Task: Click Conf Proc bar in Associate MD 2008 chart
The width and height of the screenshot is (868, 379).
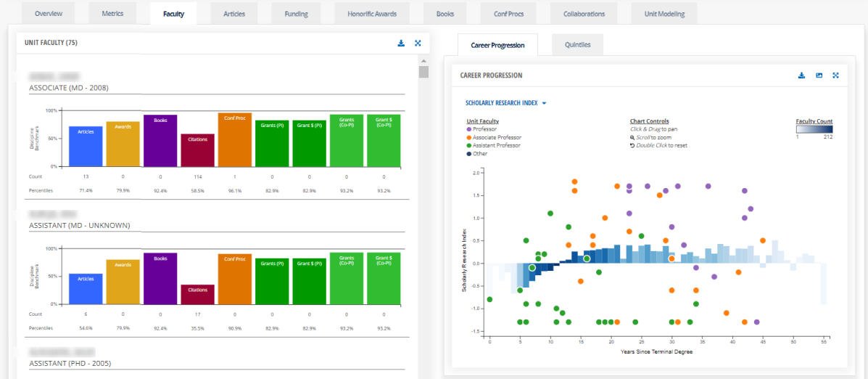Action: click(x=235, y=139)
